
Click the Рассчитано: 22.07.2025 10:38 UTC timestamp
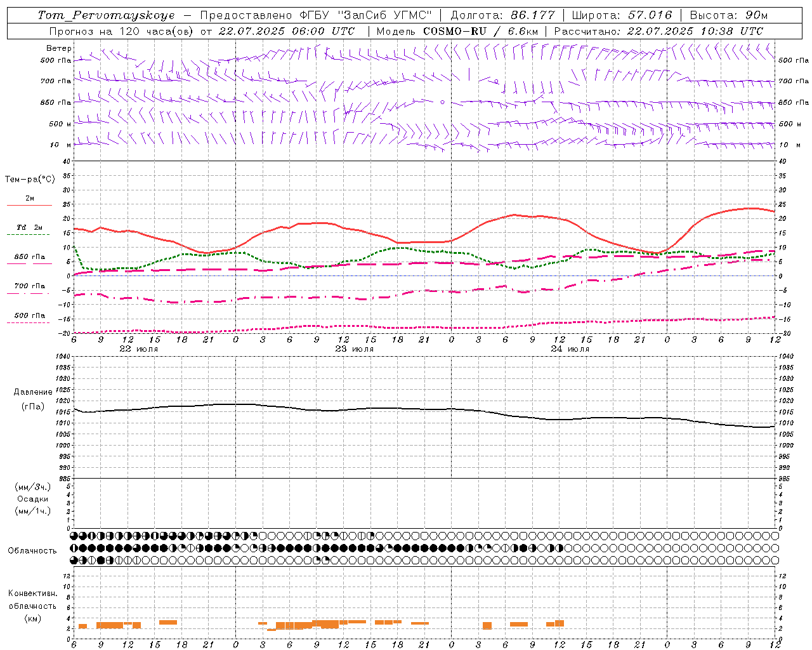(659, 31)
